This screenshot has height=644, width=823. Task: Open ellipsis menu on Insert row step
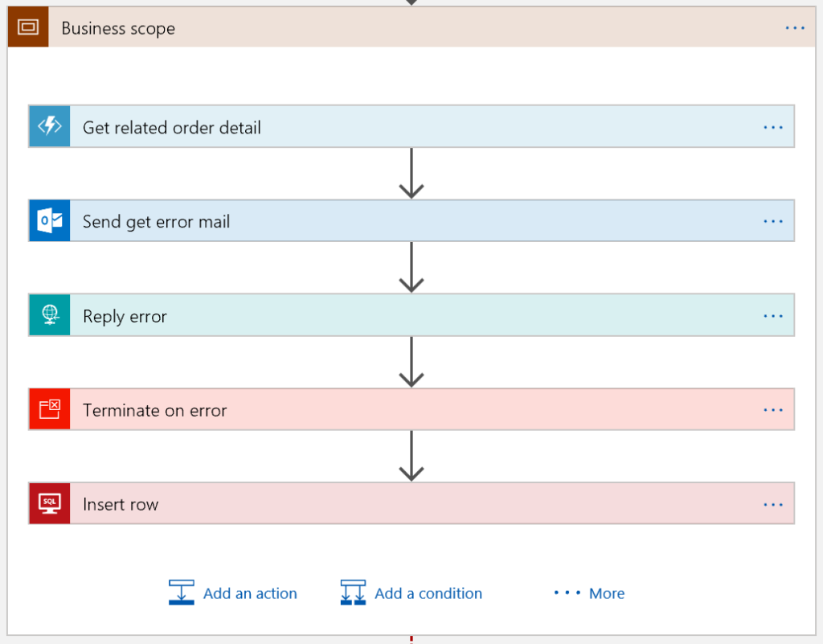tap(773, 504)
